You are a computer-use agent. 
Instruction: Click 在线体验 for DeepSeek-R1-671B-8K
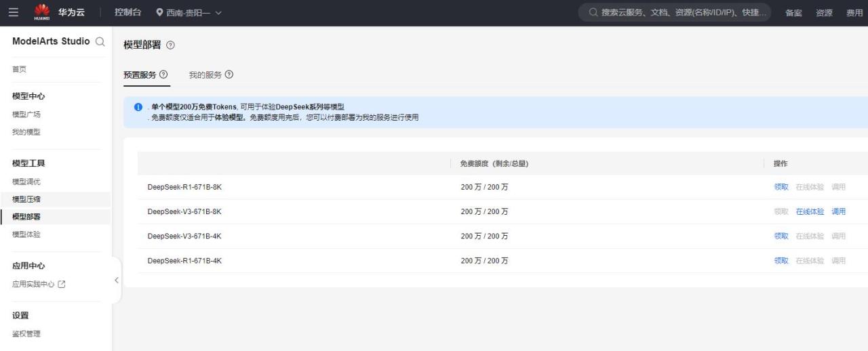[x=810, y=187]
